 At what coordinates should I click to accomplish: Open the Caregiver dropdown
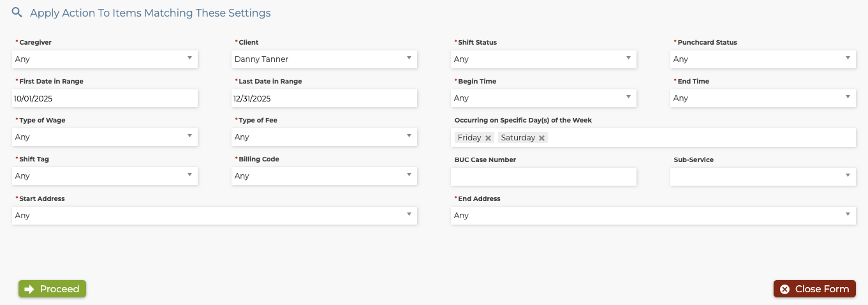(x=105, y=59)
